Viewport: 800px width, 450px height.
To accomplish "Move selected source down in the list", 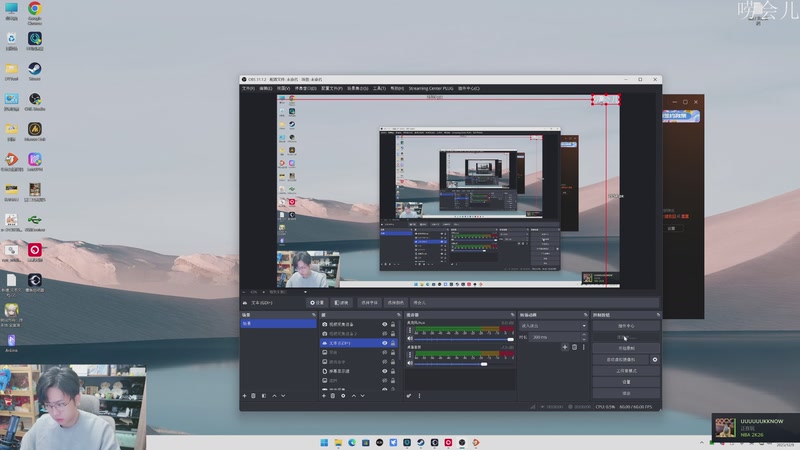I will [363, 396].
